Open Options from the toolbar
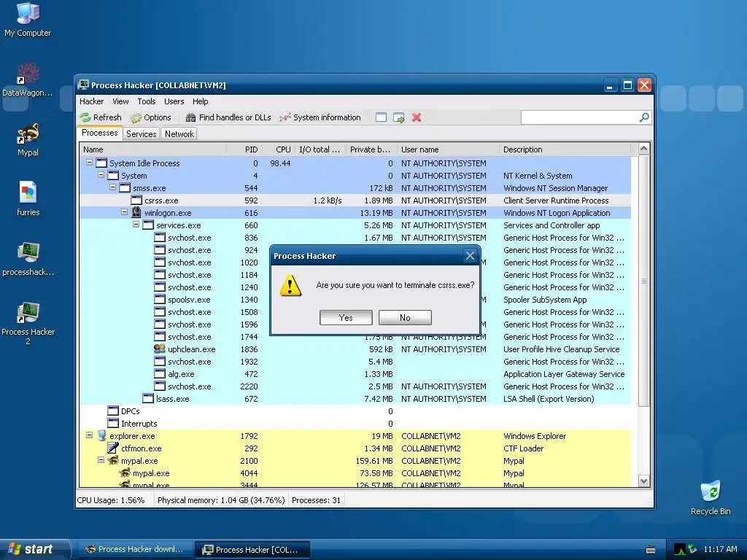This screenshot has width=747, height=560. click(x=151, y=117)
